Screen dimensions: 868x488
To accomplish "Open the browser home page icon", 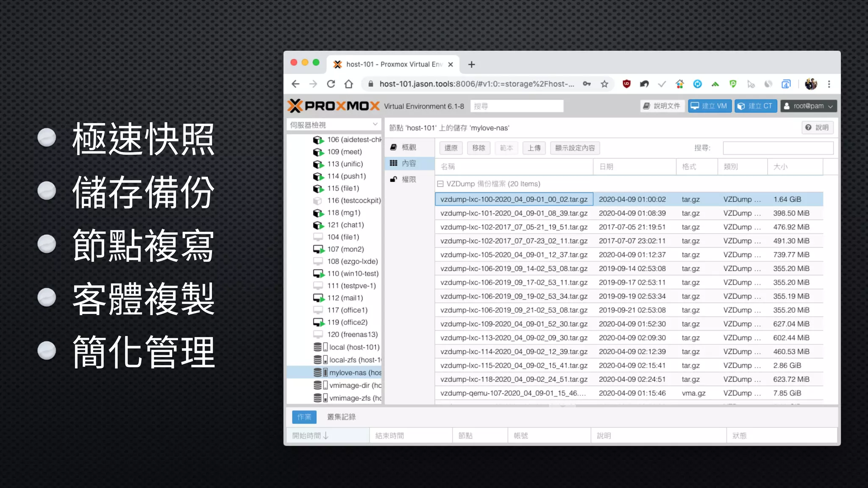I will (349, 84).
